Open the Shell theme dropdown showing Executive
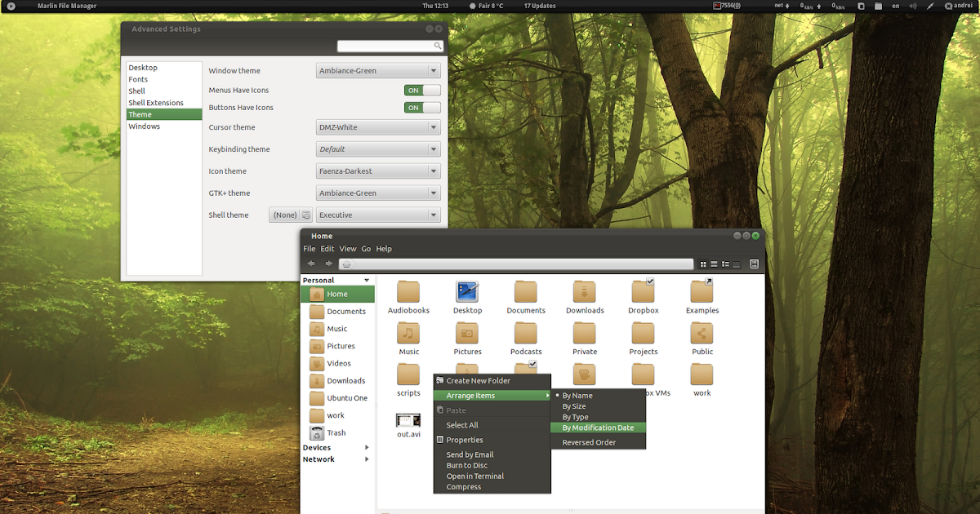Image resolution: width=980 pixels, height=514 pixels. pos(377,215)
